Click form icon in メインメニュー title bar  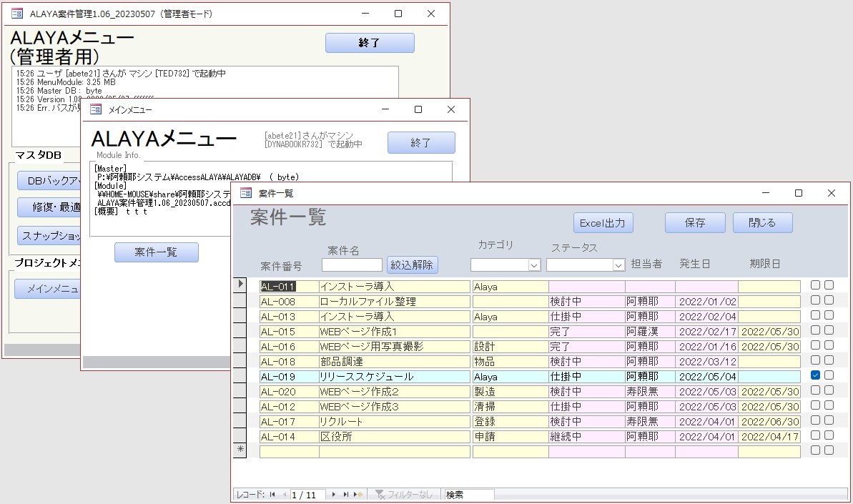point(96,109)
